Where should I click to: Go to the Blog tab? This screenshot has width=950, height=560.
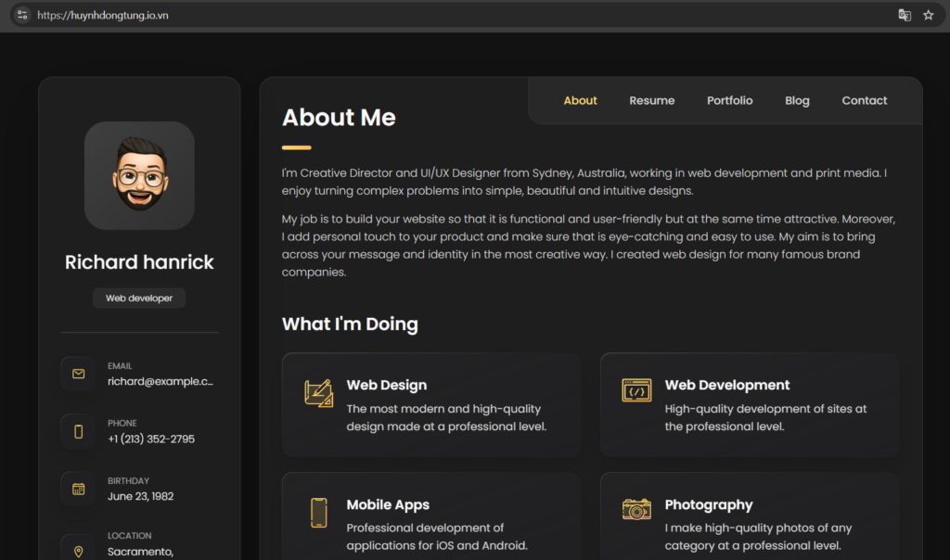coord(797,100)
